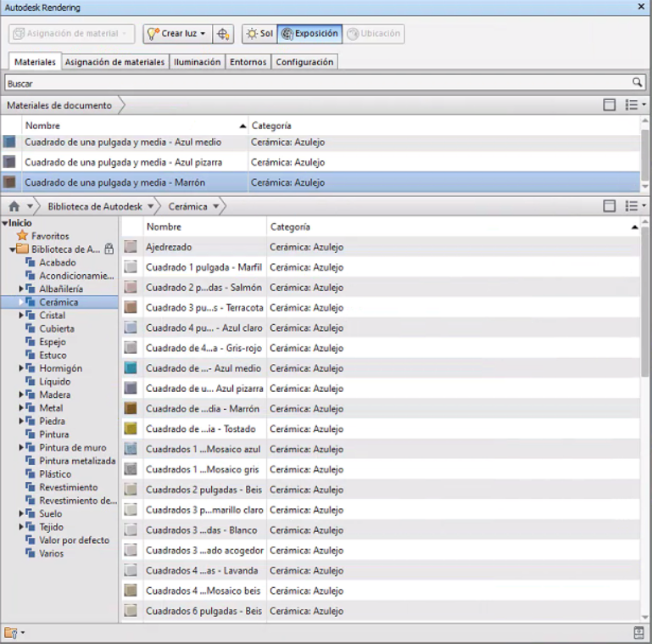
Task: Select document material Azul medio swatch
Action: [x=9, y=142]
